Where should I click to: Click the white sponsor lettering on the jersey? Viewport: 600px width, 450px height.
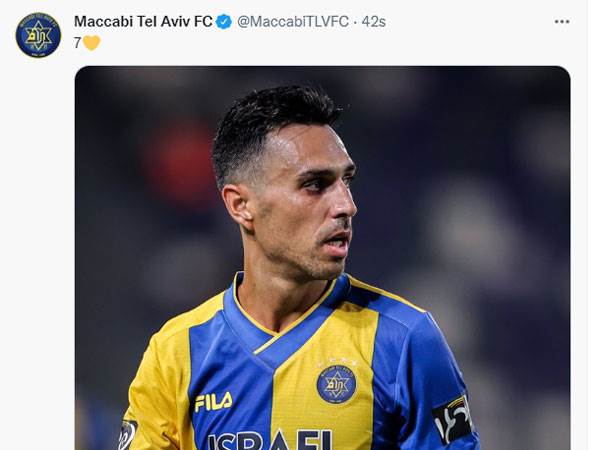point(270,440)
